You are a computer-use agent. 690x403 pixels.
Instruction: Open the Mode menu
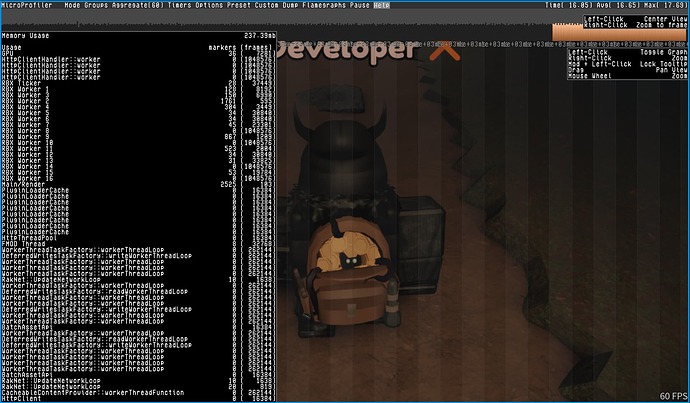coord(72,5)
